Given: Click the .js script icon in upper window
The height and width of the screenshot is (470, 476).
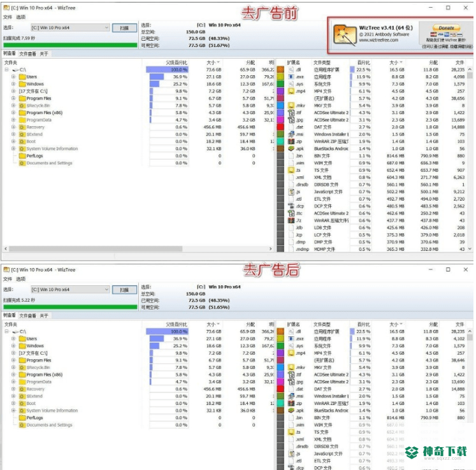Looking at the screenshot, I should point(291,192).
